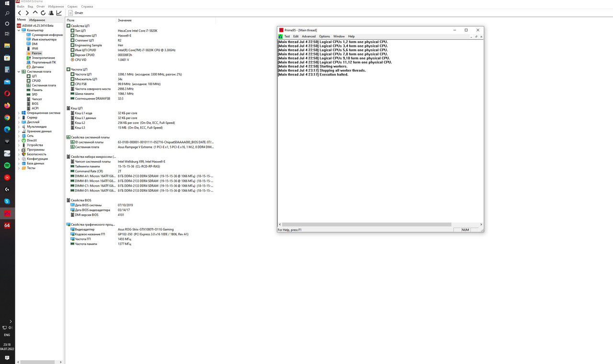Screen dimensions: 613x364
Task: Select Электропитание in the tree
Action: pos(43,58)
